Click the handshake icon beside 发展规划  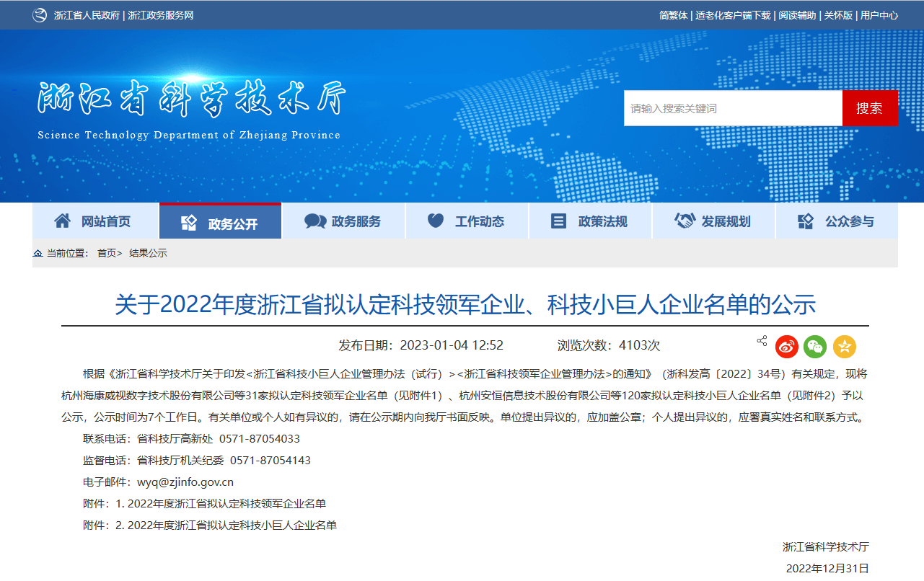[x=685, y=221]
